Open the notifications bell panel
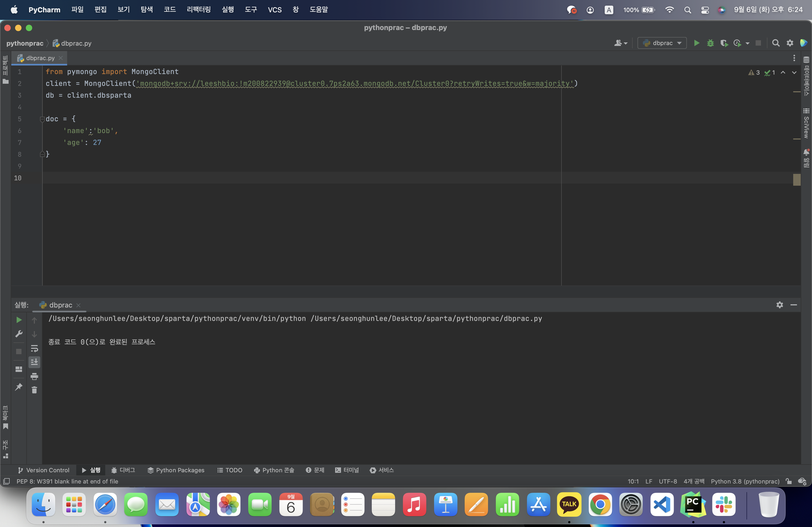812x527 pixels. [806, 158]
